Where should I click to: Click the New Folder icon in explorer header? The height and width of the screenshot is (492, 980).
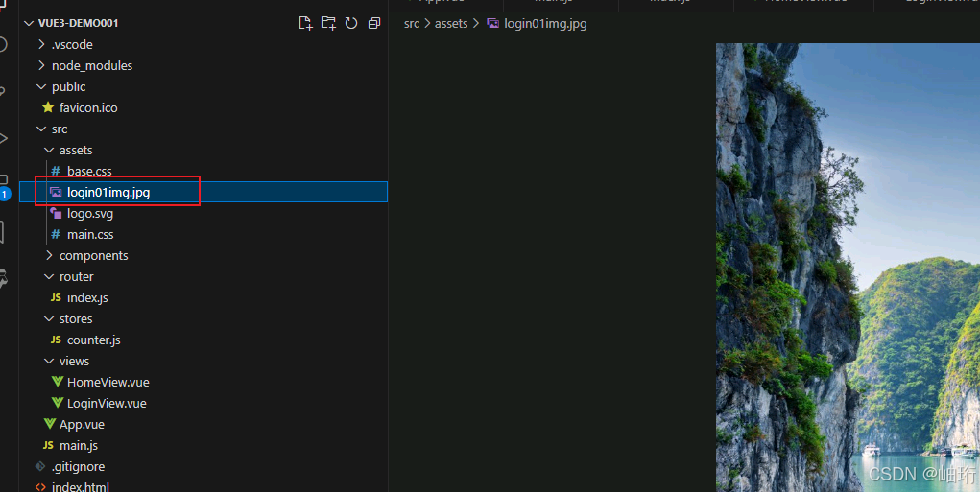pyautogui.click(x=328, y=23)
